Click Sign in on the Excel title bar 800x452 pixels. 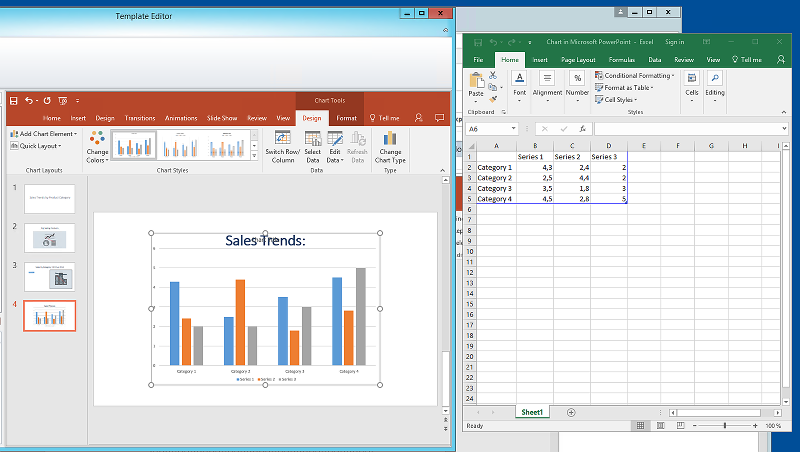pyautogui.click(x=674, y=42)
